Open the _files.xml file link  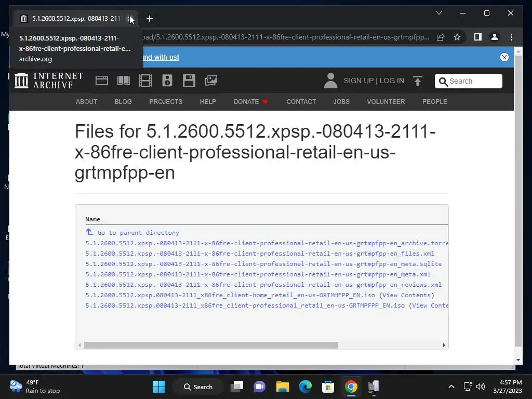click(x=260, y=254)
